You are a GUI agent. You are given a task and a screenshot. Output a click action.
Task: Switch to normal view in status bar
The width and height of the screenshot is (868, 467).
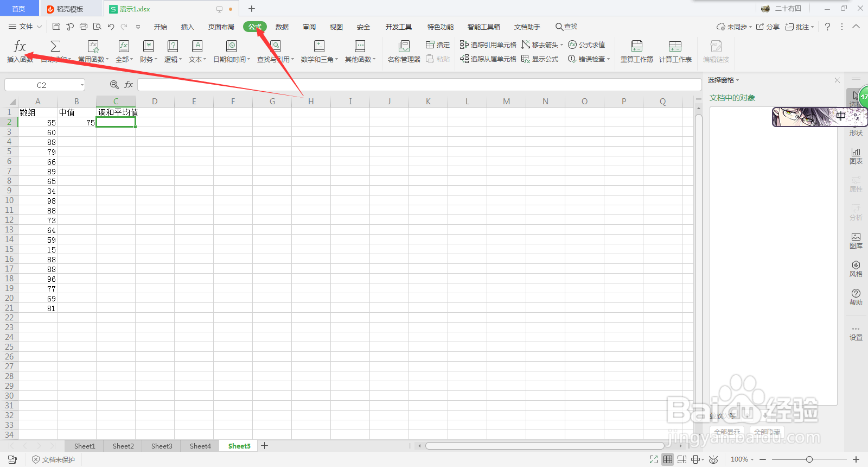click(668, 459)
